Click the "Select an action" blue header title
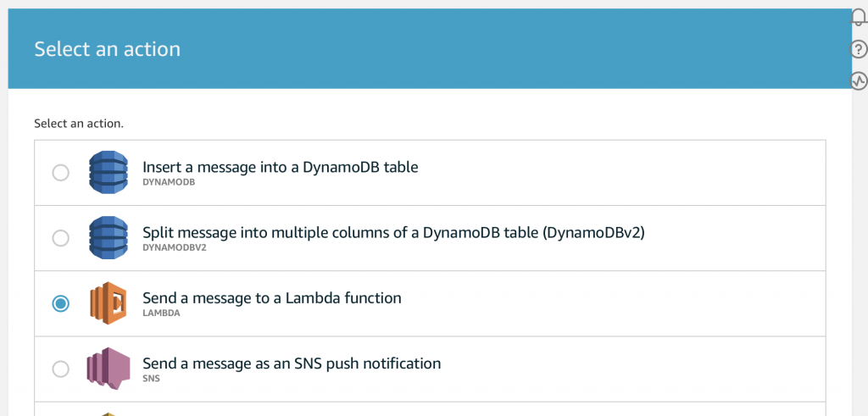This screenshot has width=868, height=416. pos(108,48)
